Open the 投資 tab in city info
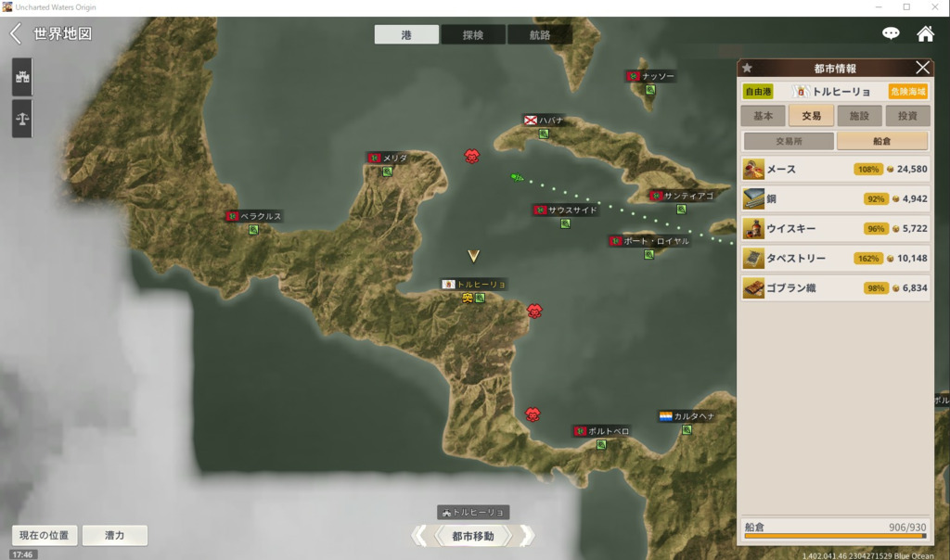 pyautogui.click(x=907, y=116)
